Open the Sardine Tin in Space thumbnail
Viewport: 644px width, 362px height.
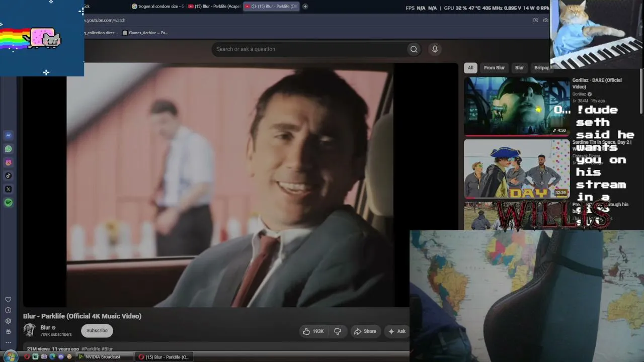pos(517,168)
